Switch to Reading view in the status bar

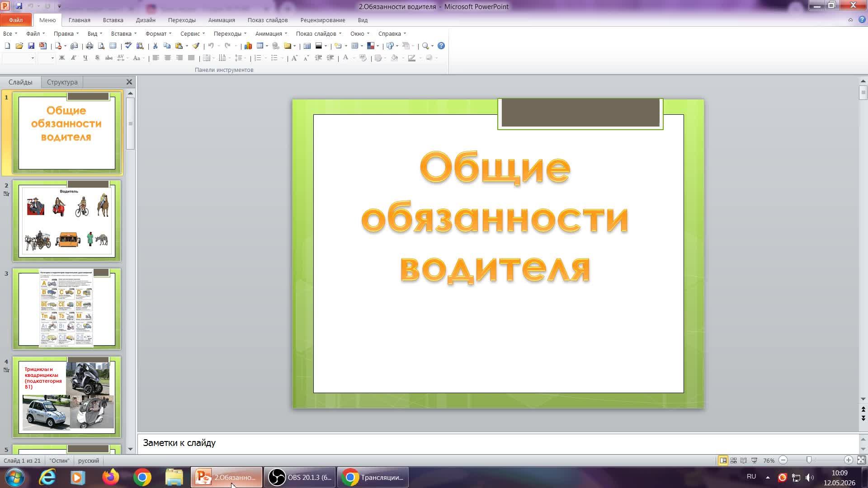[744, 460]
